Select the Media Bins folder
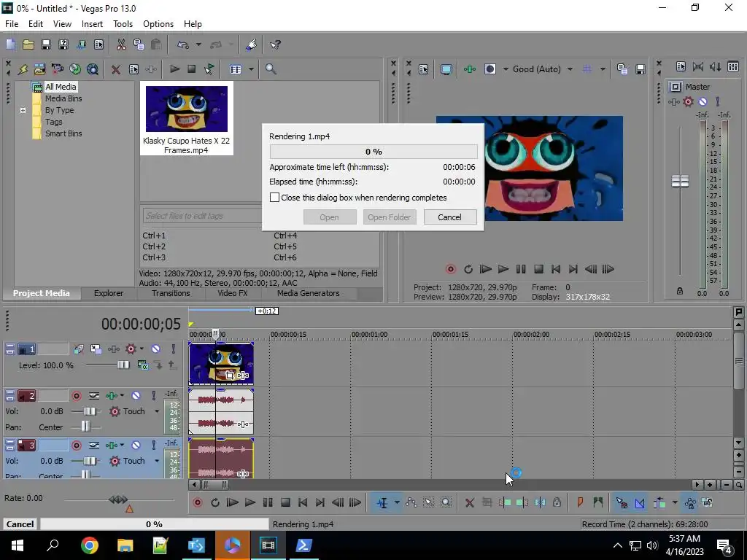Screen dimensions: 747x560 coord(63,98)
